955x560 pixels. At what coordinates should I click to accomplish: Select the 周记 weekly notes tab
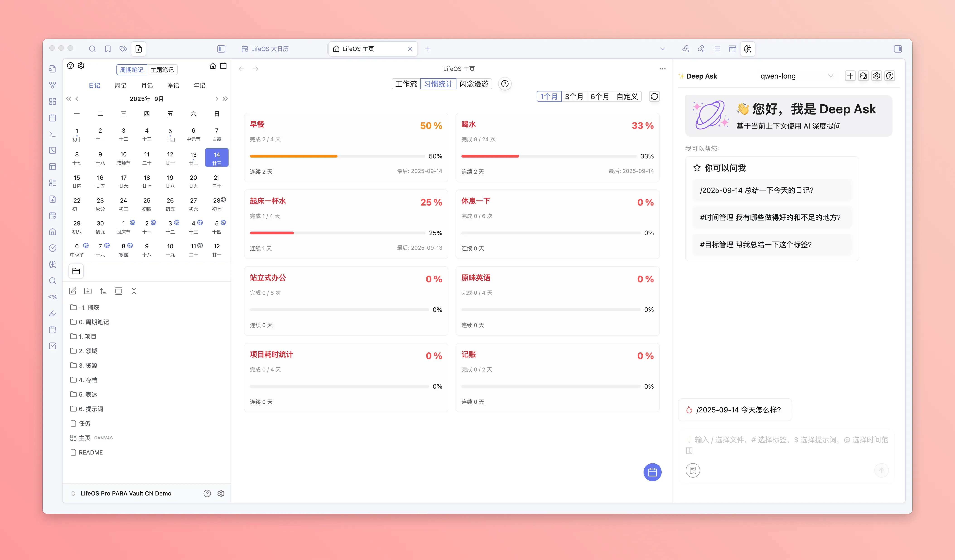(x=121, y=86)
